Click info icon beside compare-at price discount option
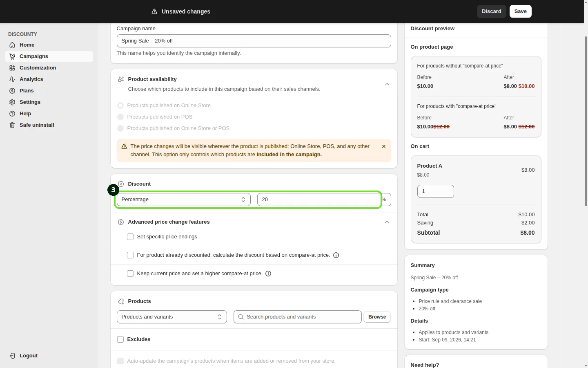 (336, 255)
